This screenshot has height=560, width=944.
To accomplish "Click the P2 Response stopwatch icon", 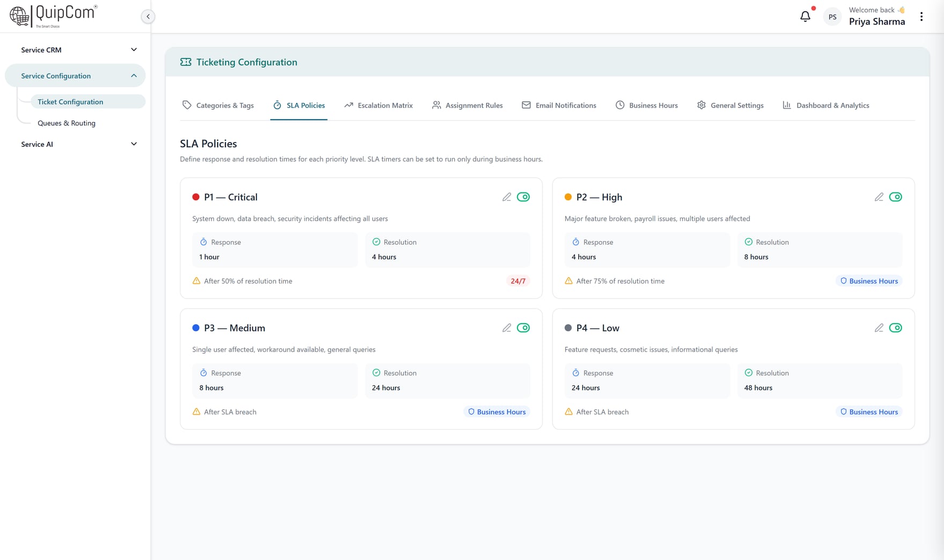I will [x=576, y=242].
